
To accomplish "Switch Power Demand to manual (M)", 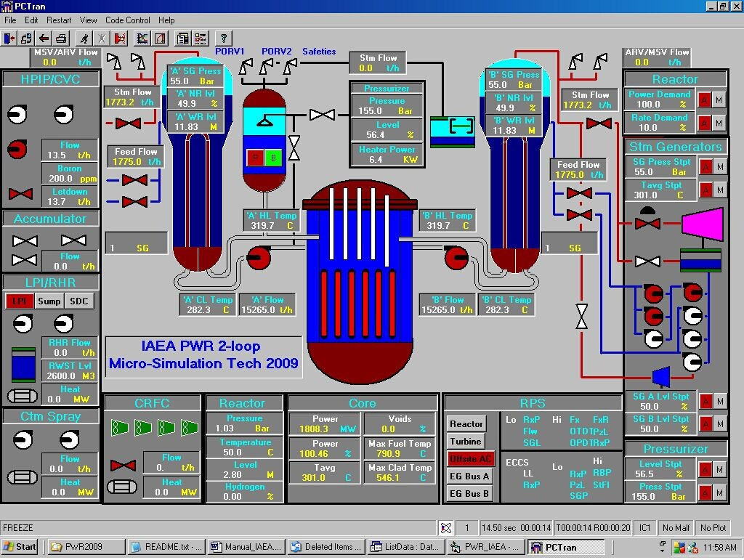I will pos(719,100).
